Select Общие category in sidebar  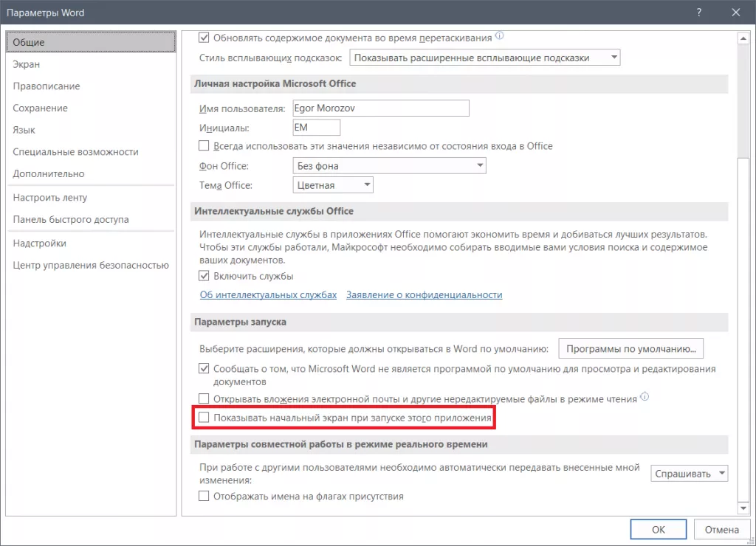[91, 42]
